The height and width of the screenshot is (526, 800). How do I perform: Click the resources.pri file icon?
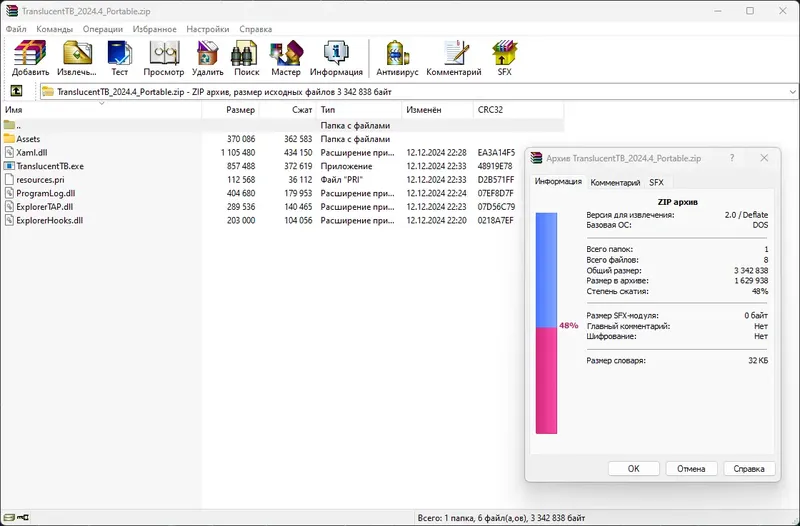(9, 180)
